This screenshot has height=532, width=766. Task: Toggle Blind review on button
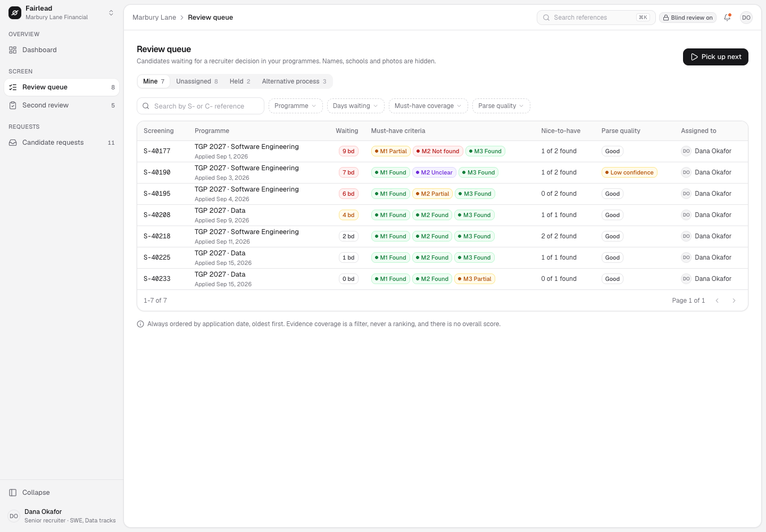click(688, 18)
